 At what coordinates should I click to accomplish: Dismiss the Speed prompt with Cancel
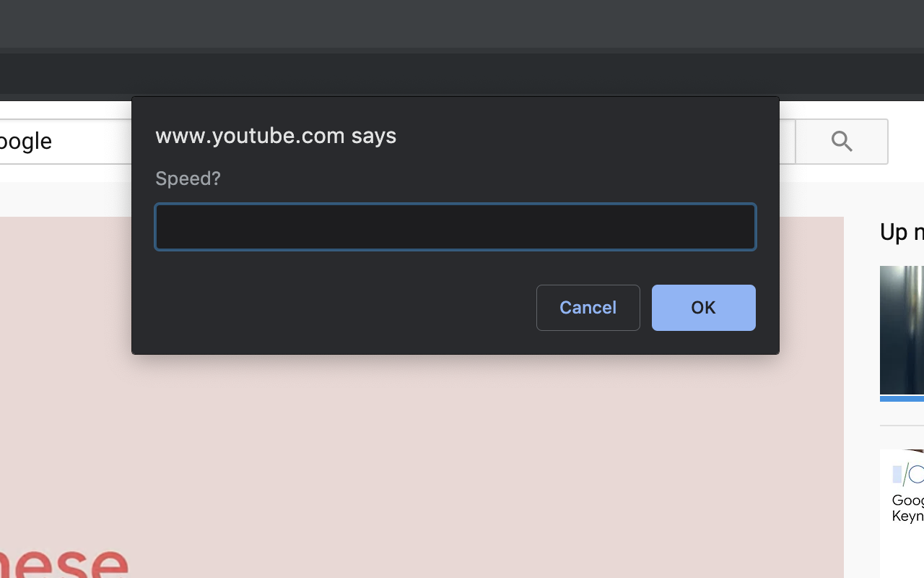(x=588, y=307)
